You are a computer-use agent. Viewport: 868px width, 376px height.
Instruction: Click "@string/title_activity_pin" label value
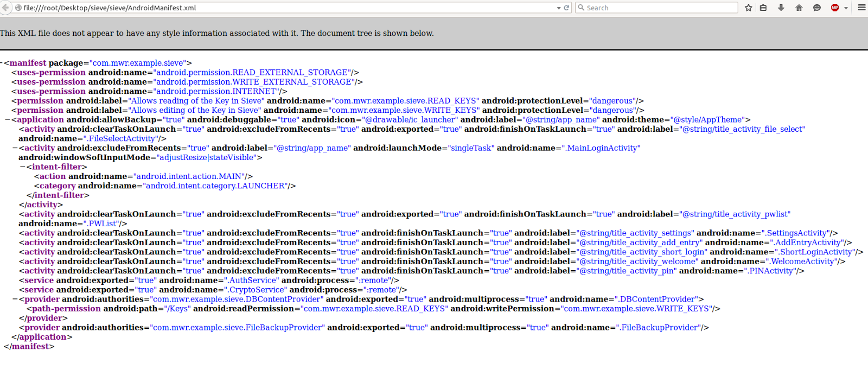[627, 271]
